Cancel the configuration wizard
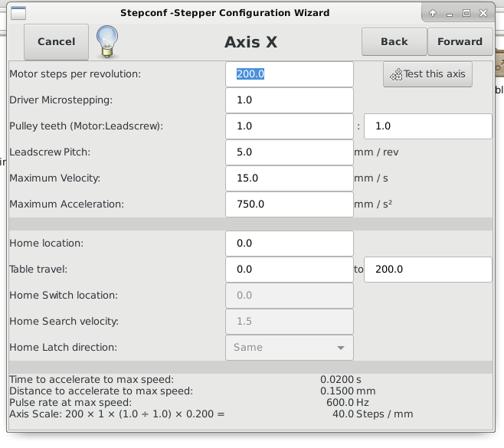Image resolution: width=504 pixels, height=448 pixels. point(56,42)
